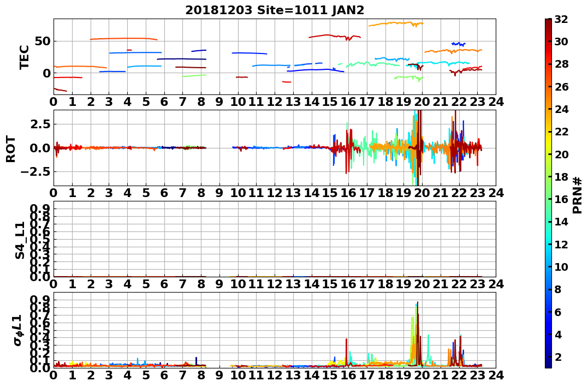Click colorbar tick label 16
This screenshot has width=588, height=387.
pos(561,199)
